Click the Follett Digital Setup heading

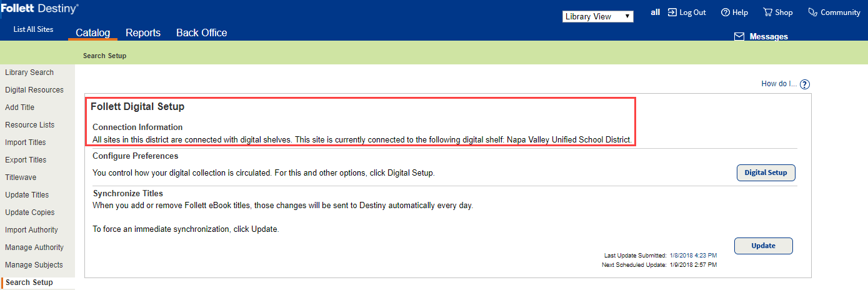137,107
